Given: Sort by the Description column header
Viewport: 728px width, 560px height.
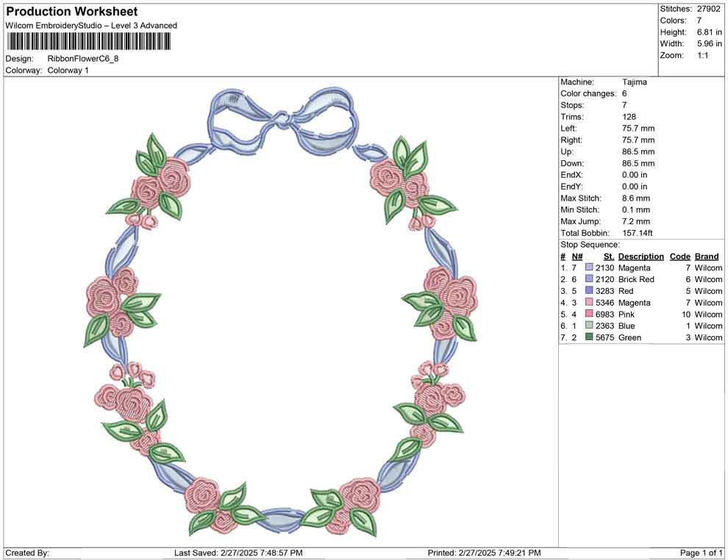Looking at the screenshot, I should click(x=640, y=256).
